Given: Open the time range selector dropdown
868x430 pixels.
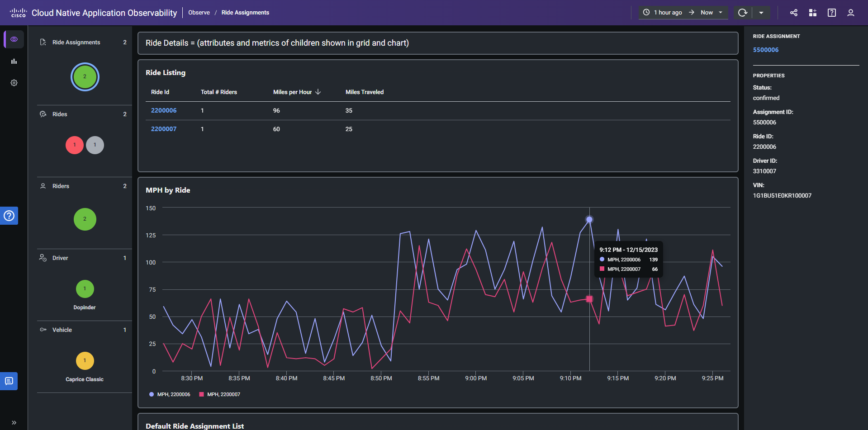Looking at the screenshot, I should pyautogui.click(x=683, y=13).
